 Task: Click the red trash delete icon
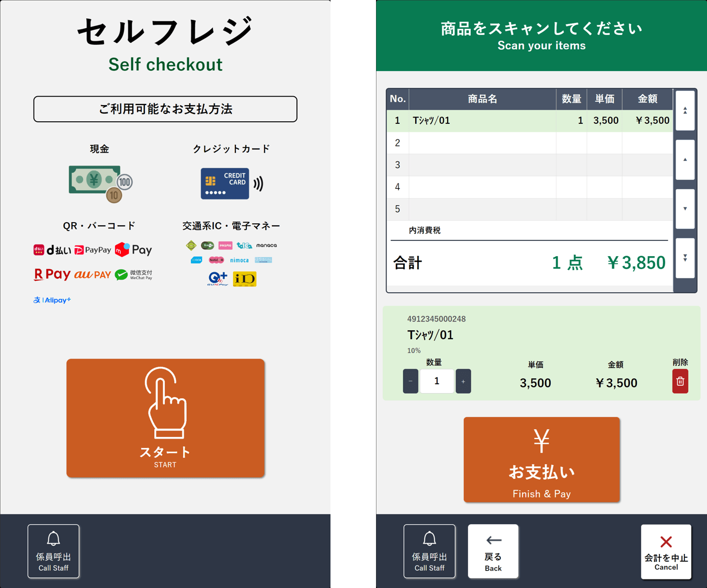pos(680,381)
